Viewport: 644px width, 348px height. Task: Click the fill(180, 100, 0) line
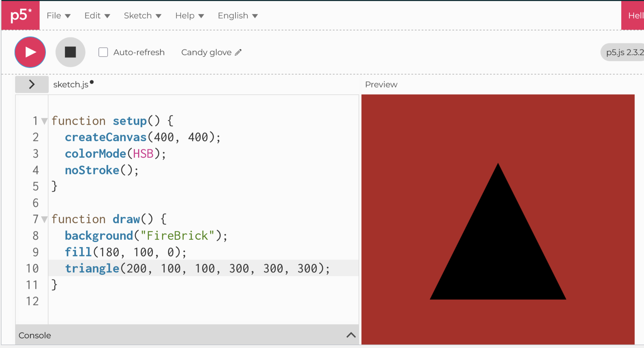126,252
